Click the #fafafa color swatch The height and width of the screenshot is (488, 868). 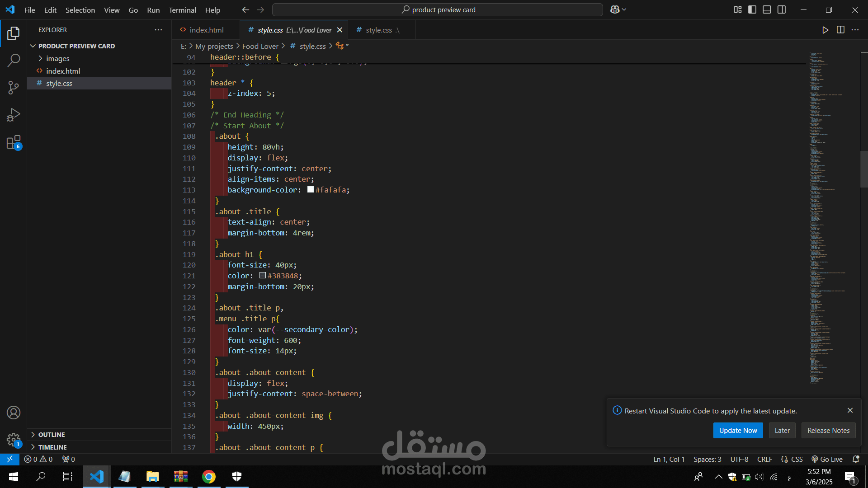point(311,190)
